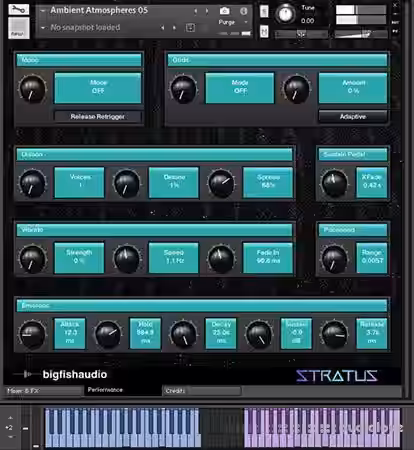
Task: Click the Attack 12.0 ms value box
Action: tap(70, 333)
